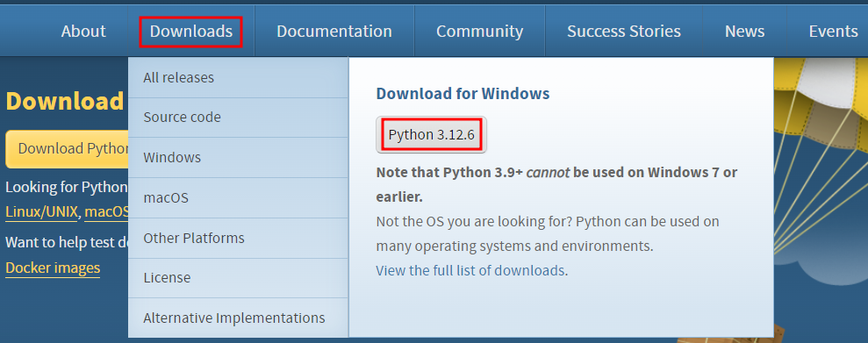Choose Windows in Downloads dropdown
Image resolution: width=868 pixels, height=343 pixels.
(x=238, y=158)
